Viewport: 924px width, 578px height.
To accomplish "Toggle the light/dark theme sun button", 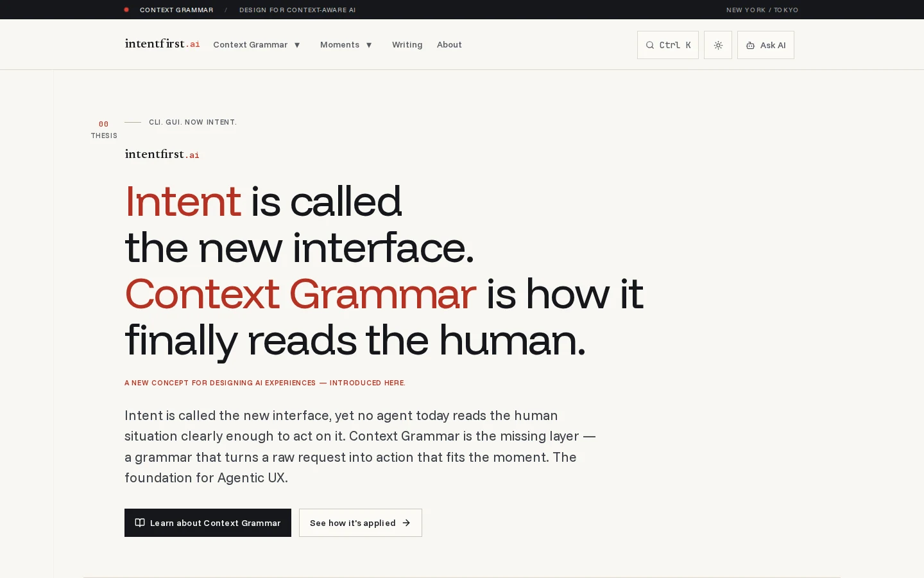I will click(718, 45).
